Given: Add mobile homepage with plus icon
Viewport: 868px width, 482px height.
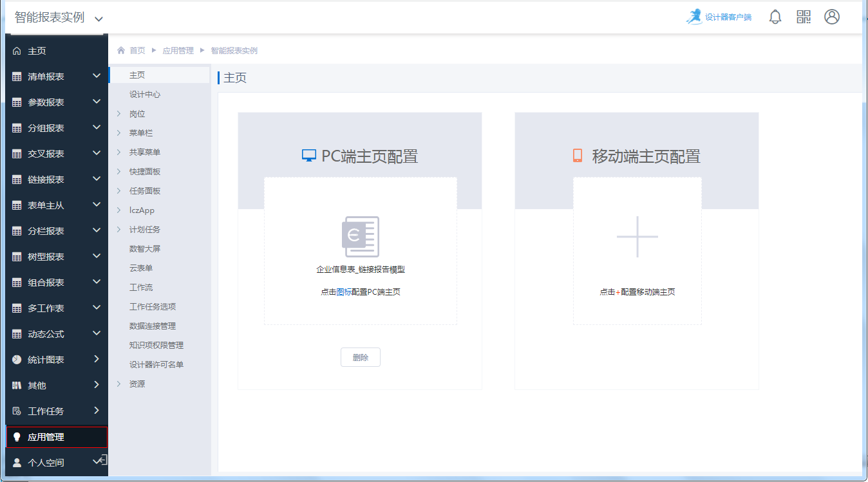Looking at the screenshot, I should (x=637, y=237).
